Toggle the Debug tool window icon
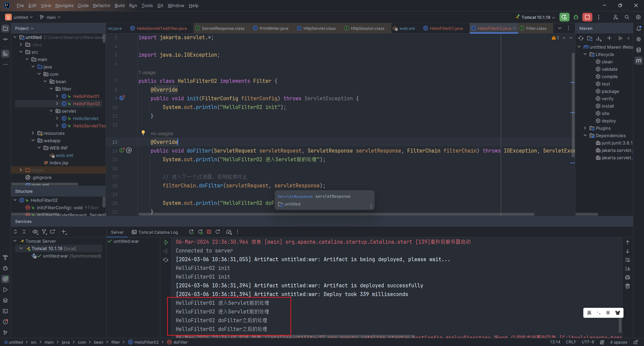This screenshot has height=346, width=644. (x=5, y=268)
